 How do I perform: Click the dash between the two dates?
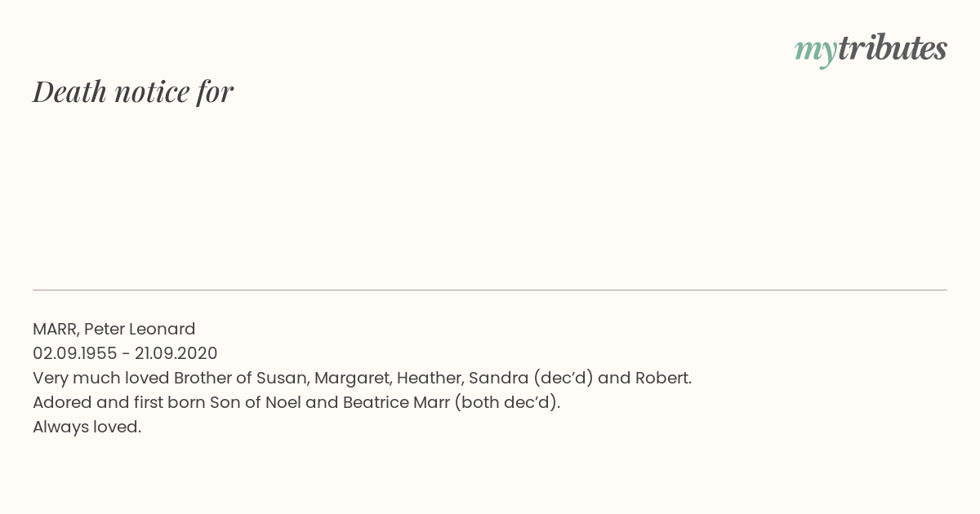(x=126, y=354)
